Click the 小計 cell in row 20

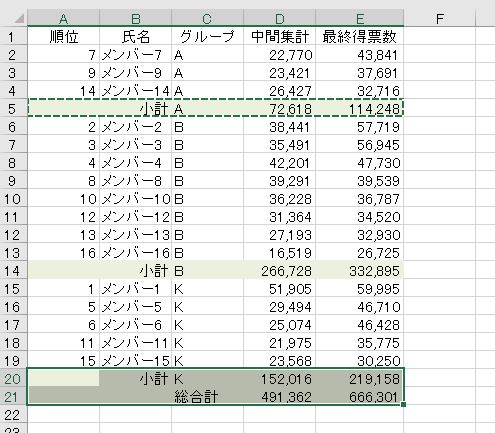[x=135, y=379]
